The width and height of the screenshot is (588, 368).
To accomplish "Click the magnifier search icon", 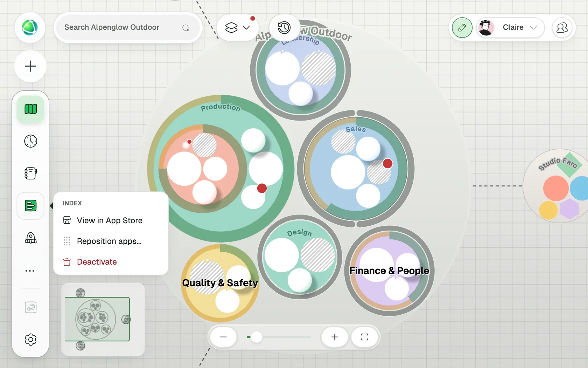I will (x=186, y=28).
